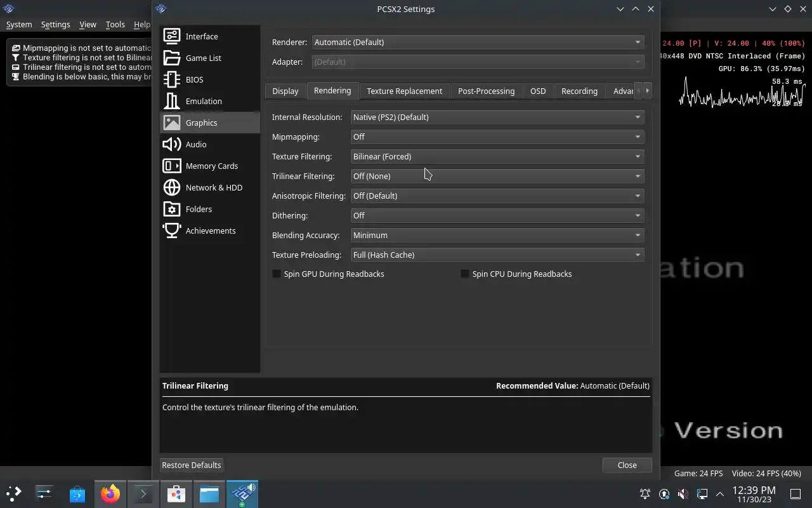Viewport: 812px width, 508px height.
Task: Open Network & HDD globe icon
Action: tap(172, 187)
